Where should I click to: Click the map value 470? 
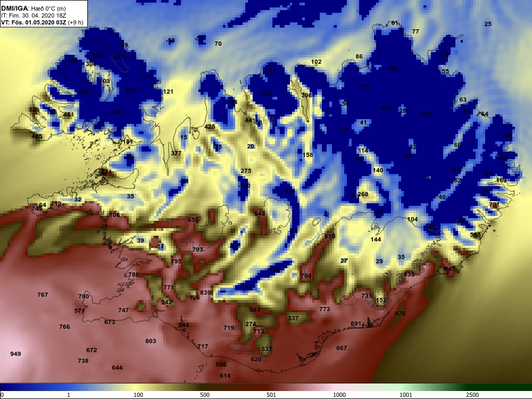(400, 313)
